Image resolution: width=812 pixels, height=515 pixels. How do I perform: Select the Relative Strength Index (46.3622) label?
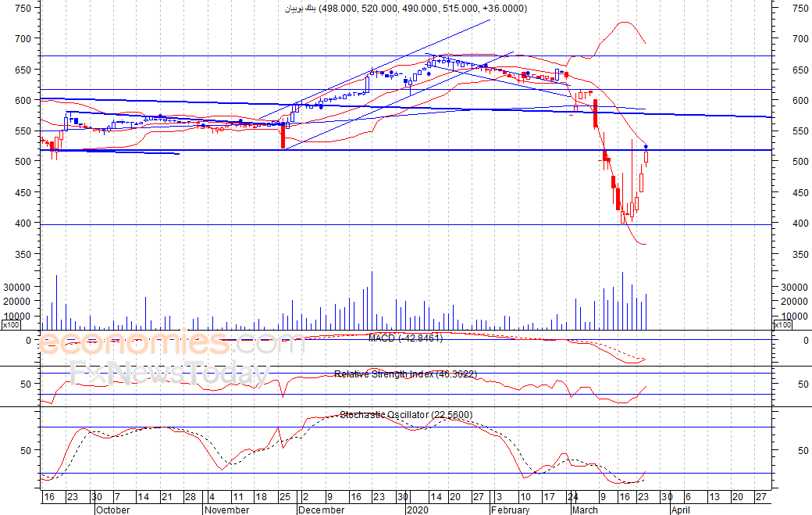click(405, 374)
